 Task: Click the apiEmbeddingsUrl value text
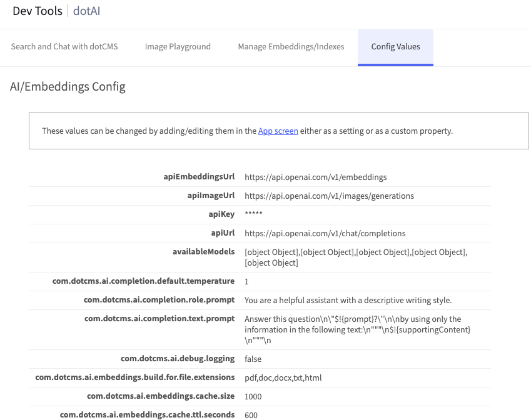(315, 177)
